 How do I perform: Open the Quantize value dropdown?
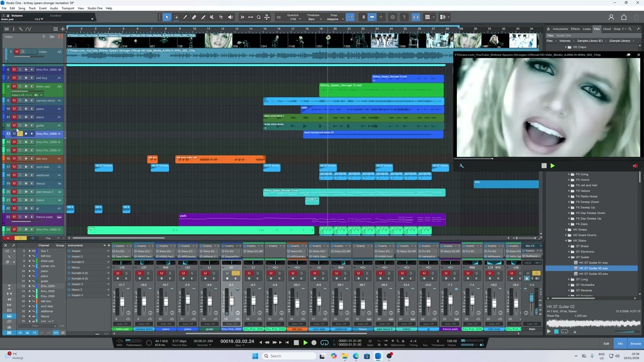click(x=293, y=19)
